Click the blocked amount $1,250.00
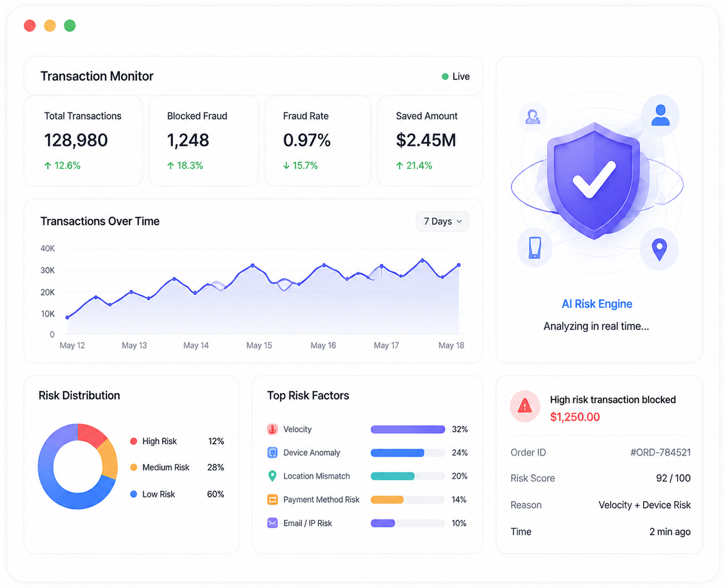Screen dimensions: 726x588 click(x=575, y=417)
